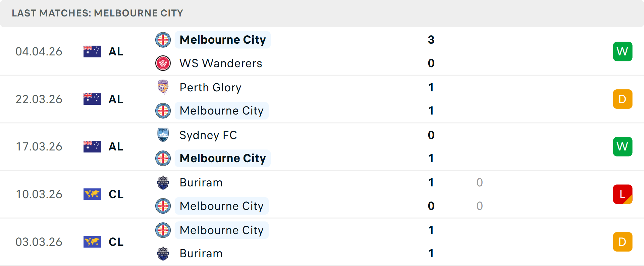Click the date 17.03.26
The height and width of the screenshot is (266, 644).
click(x=39, y=146)
